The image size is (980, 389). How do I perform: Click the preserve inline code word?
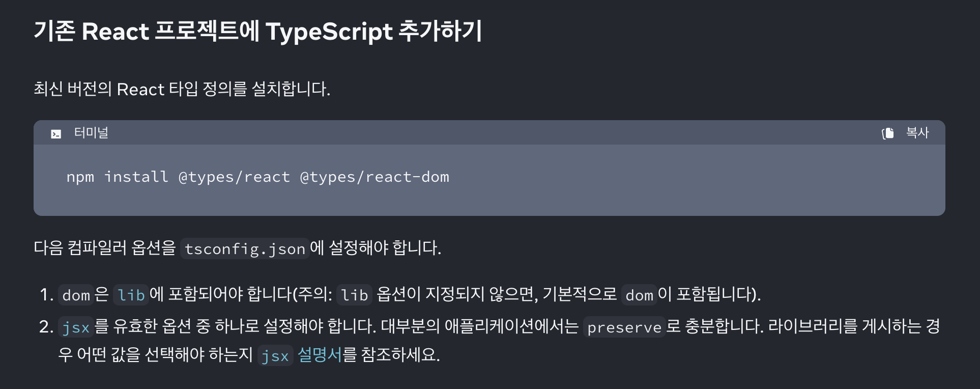coord(624,327)
